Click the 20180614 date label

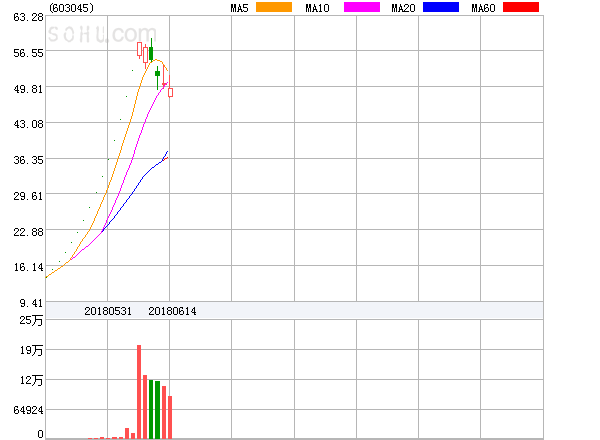point(172,311)
